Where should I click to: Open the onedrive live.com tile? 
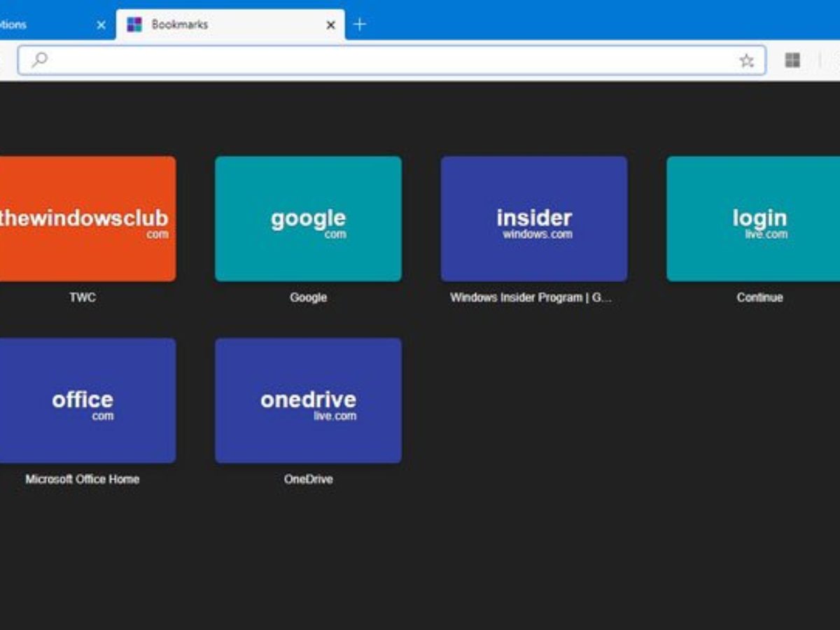(x=308, y=400)
